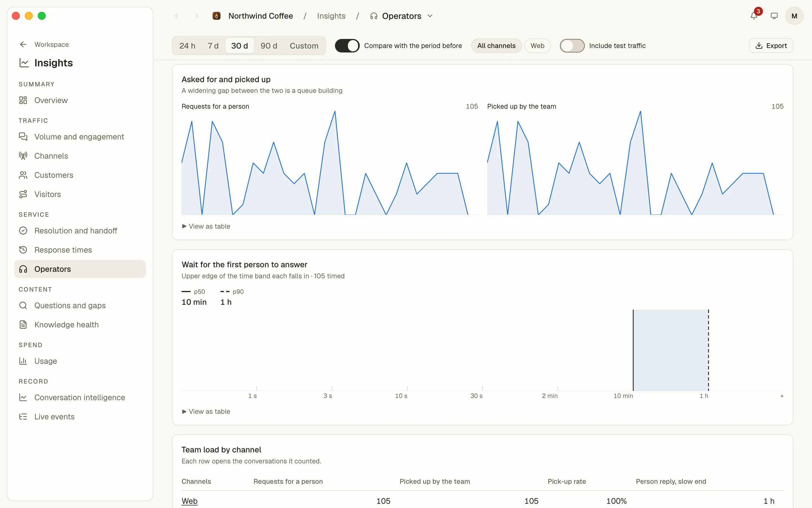
Task: Click the Resolution and handoff check icon
Action: point(23,231)
